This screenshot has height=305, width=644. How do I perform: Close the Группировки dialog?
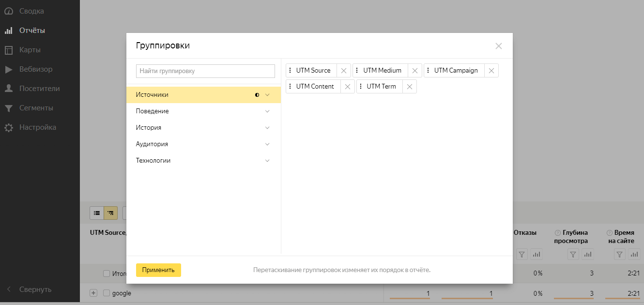coord(498,46)
